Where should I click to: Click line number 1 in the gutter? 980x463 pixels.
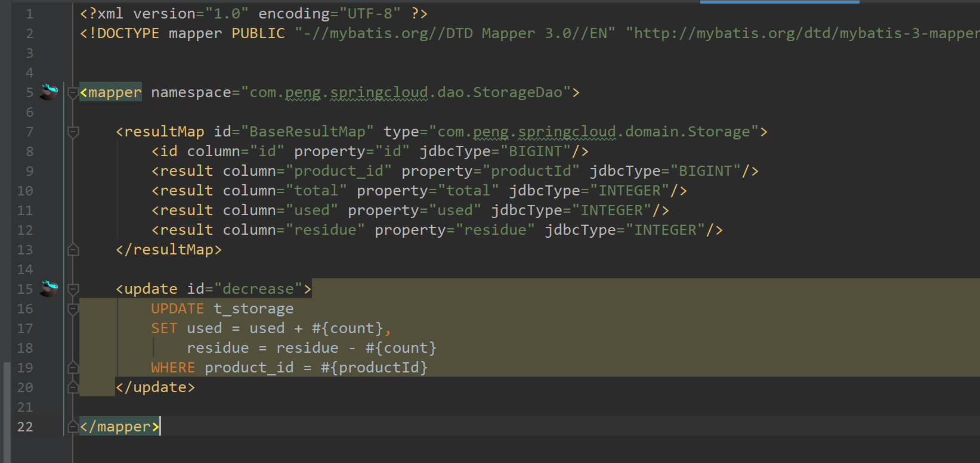[x=29, y=14]
